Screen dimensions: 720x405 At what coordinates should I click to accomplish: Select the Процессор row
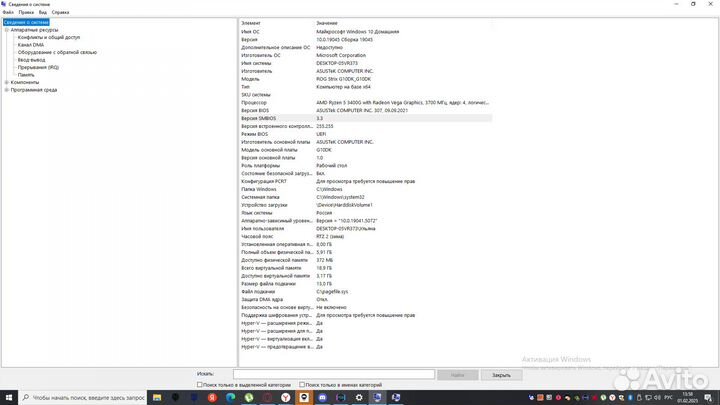click(x=366, y=103)
